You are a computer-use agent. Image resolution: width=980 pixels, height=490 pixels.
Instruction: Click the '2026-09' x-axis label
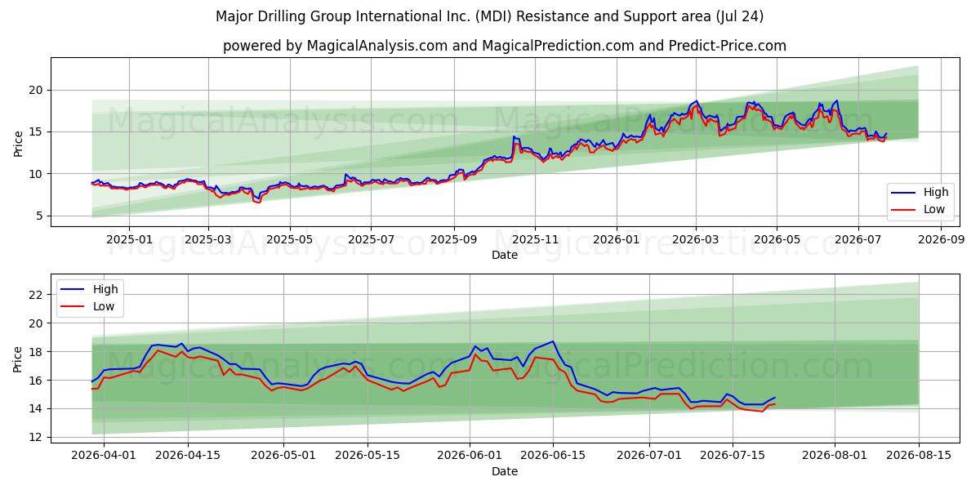point(940,239)
